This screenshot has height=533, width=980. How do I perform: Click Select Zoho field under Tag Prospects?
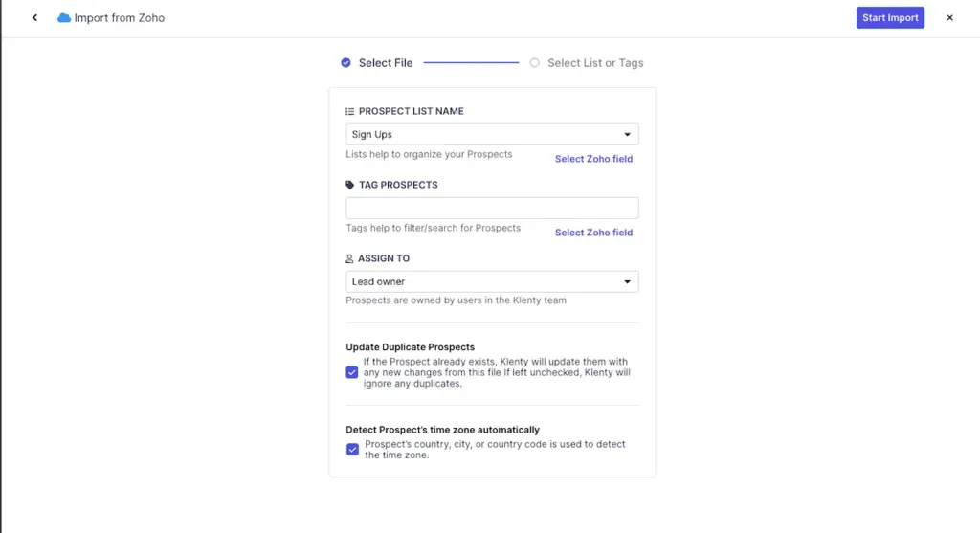(593, 233)
